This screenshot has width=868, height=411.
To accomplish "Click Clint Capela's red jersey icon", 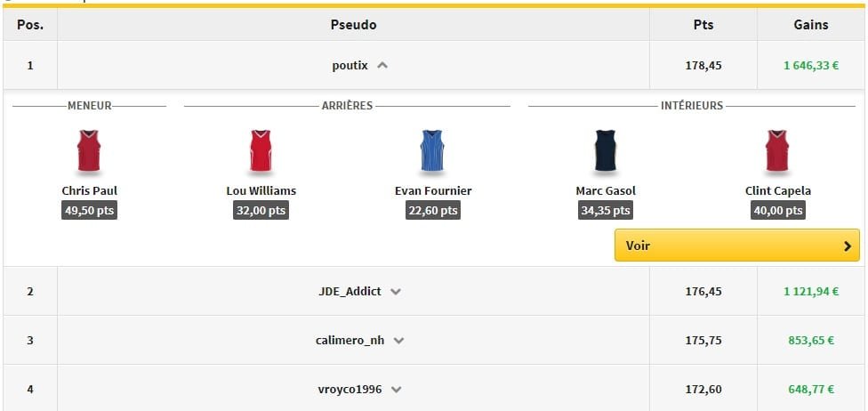I will pos(777,151).
